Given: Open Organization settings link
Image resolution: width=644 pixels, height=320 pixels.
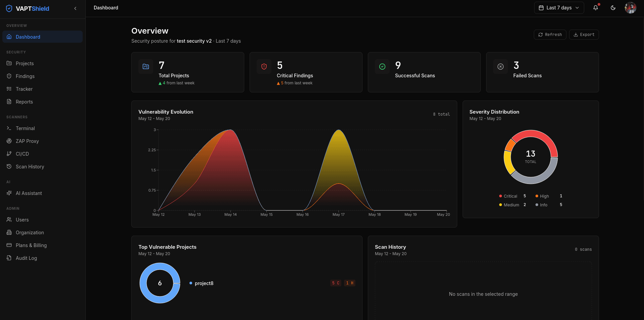Looking at the screenshot, I should click(42, 232).
